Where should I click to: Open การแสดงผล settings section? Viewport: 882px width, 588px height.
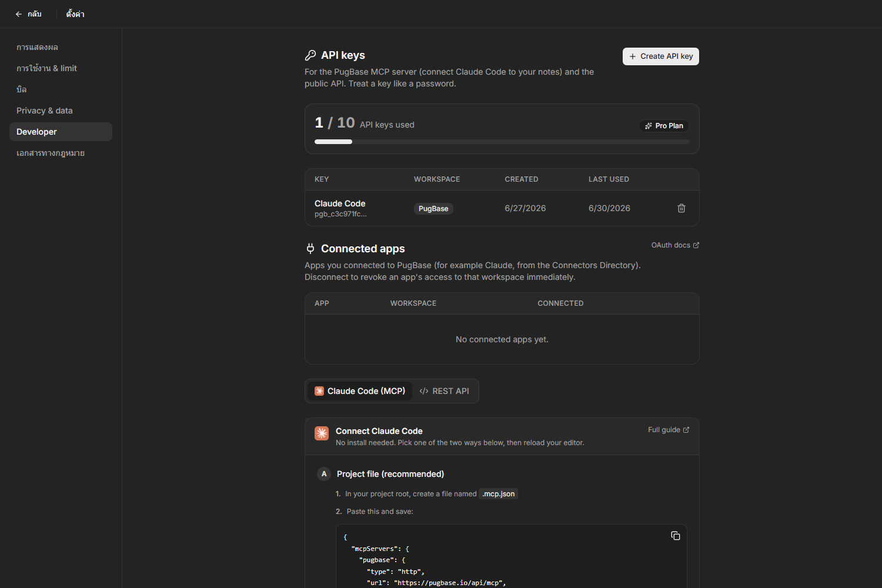[x=61, y=47]
